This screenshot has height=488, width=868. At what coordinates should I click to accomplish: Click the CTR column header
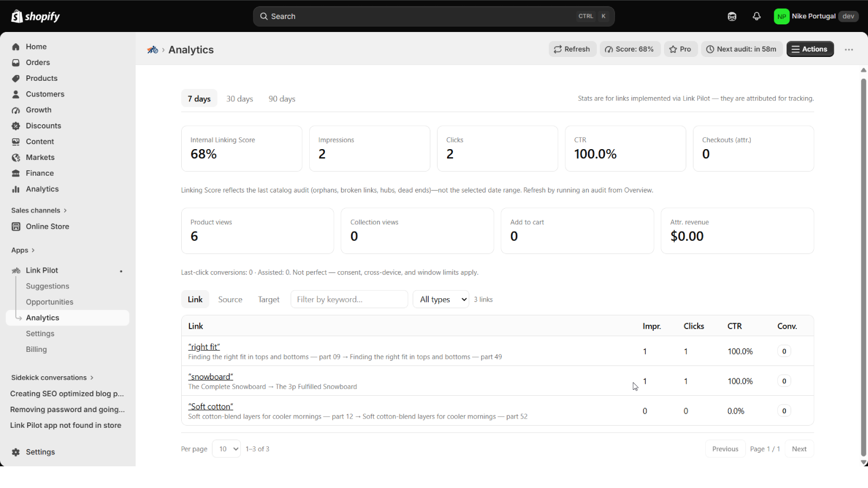click(735, 326)
